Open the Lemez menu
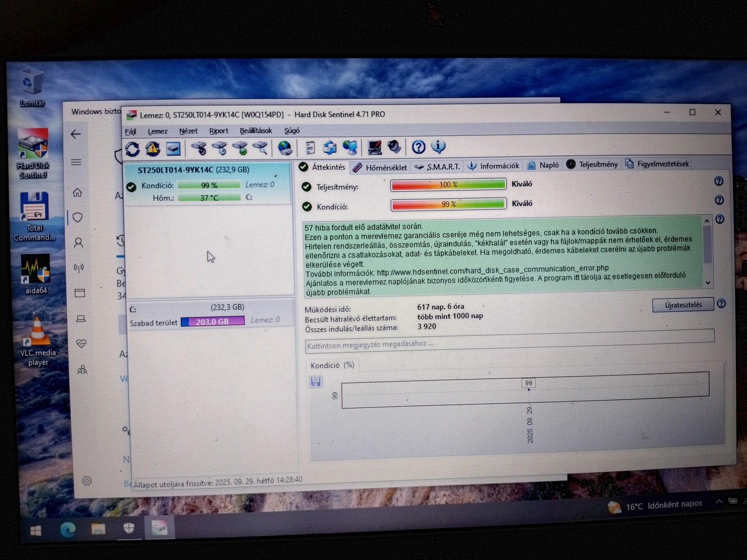 [157, 131]
